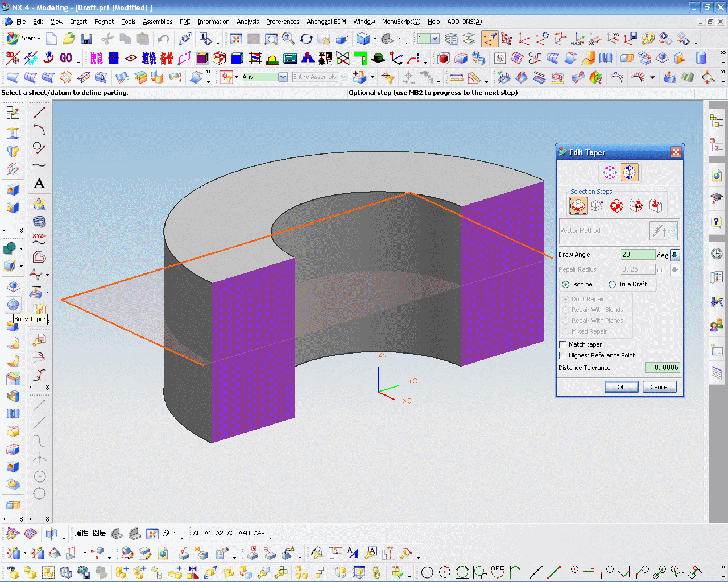Click the Rotate view icon

pyautogui.click(x=307, y=39)
